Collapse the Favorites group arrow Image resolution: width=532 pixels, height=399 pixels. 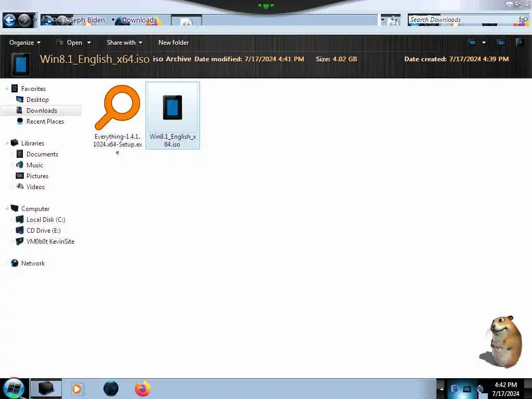(x=7, y=89)
